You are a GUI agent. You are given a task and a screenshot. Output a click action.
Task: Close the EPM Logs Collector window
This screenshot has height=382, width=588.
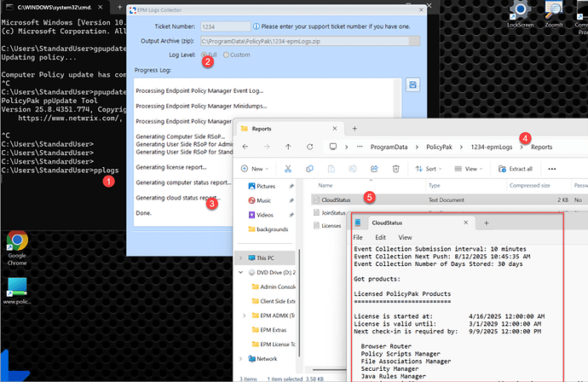[x=421, y=10]
